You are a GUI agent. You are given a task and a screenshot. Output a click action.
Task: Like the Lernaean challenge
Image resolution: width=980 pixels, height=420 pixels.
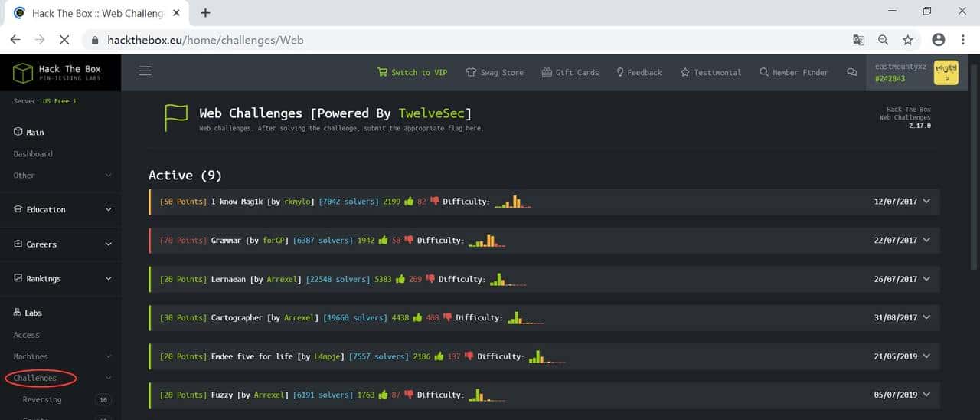pyautogui.click(x=400, y=279)
